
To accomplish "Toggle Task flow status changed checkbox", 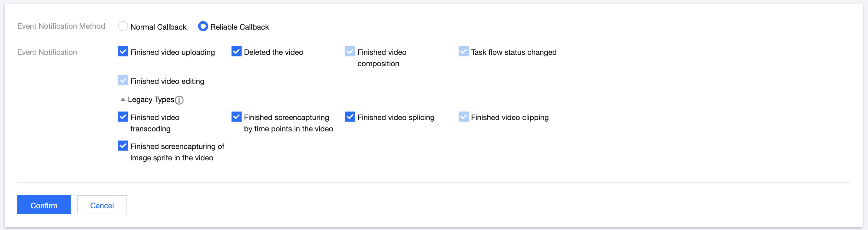I will point(464,52).
